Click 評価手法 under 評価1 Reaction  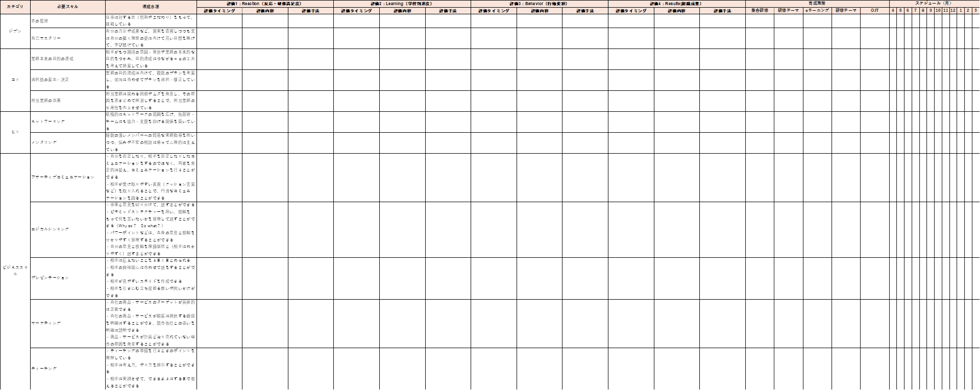(311, 11)
